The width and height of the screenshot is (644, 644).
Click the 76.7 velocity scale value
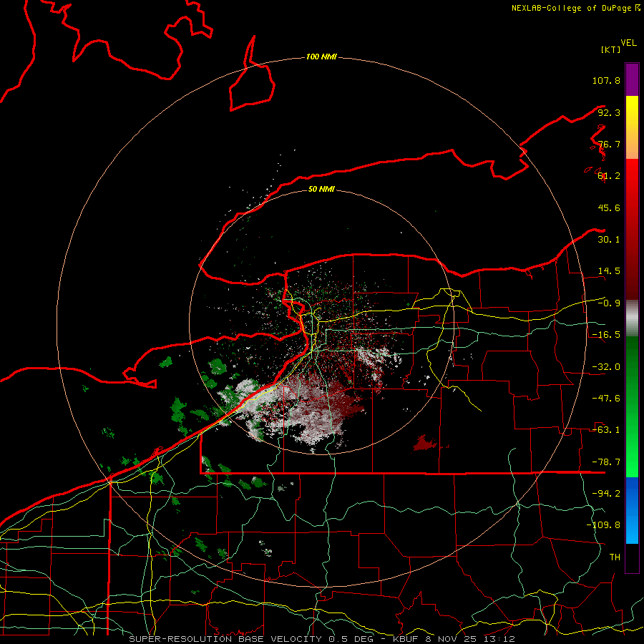click(x=609, y=144)
